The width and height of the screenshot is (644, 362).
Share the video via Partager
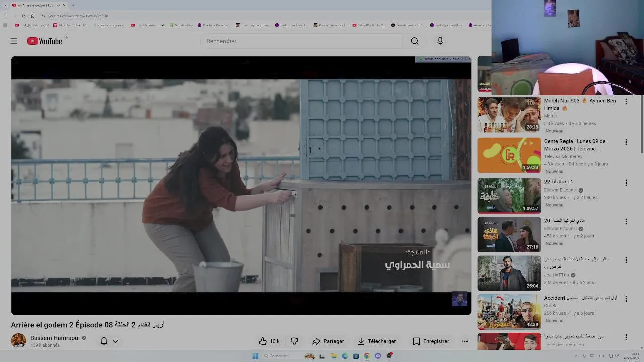point(328,341)
